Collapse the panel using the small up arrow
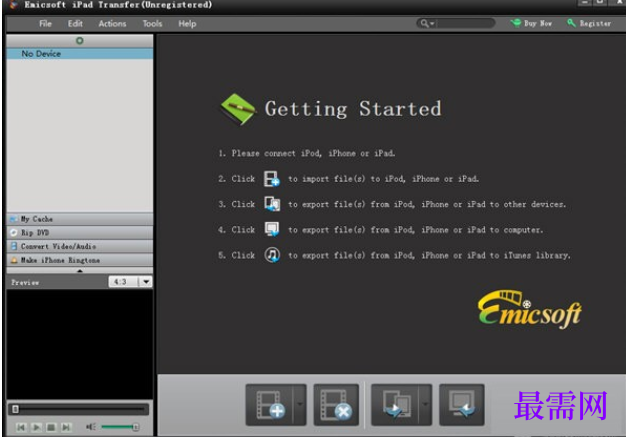Screen dimensions: 626x437 79,271
